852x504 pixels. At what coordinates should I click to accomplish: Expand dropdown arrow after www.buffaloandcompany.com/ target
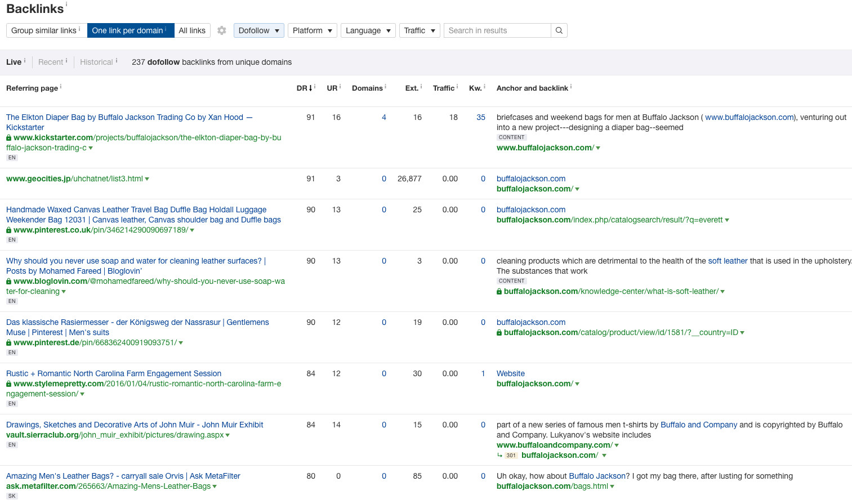[x=617, y=445]
